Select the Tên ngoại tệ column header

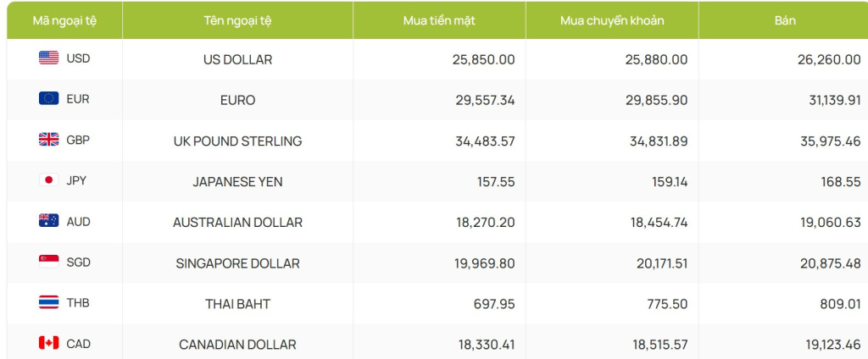pos(237,20)
